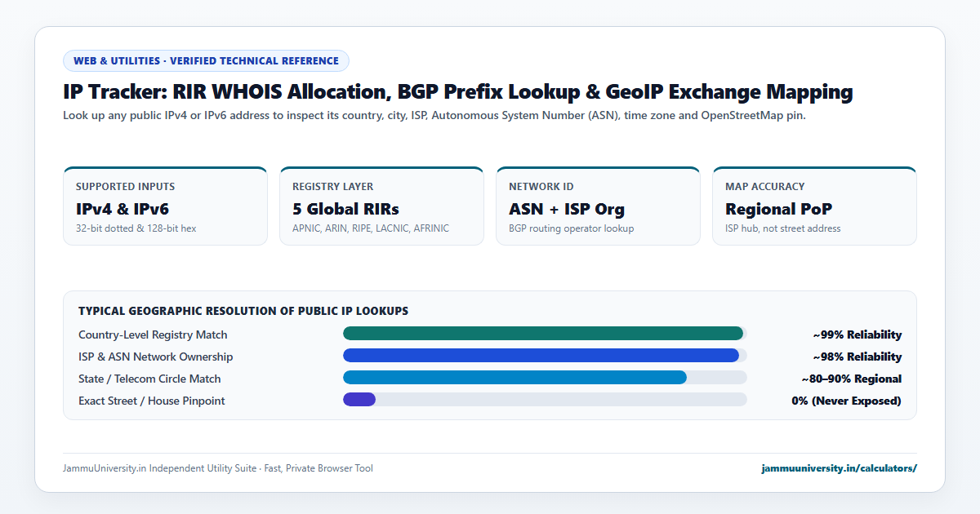Click the green Country-Level Registry Match bar

(543, 333)
